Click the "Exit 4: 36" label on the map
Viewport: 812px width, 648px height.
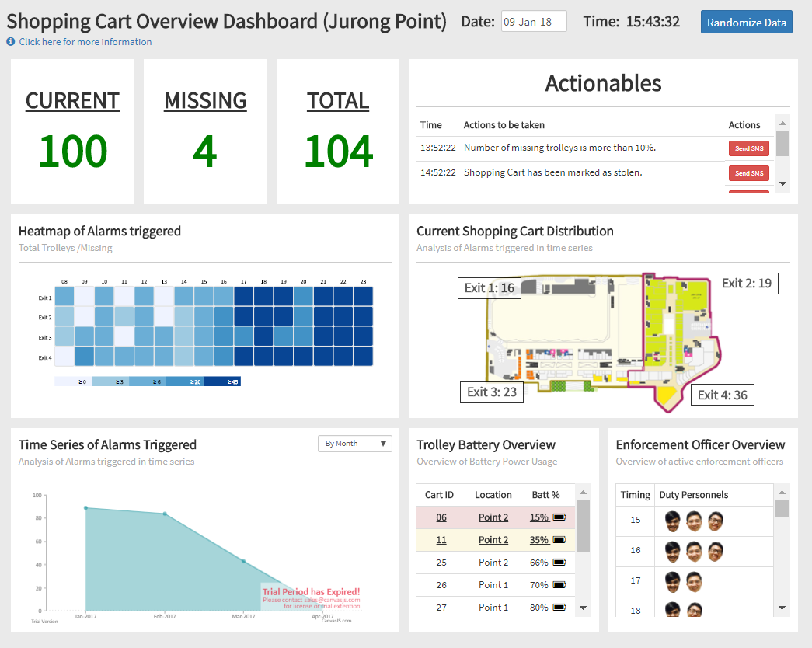pyautogui.click(x=722, y=395)
